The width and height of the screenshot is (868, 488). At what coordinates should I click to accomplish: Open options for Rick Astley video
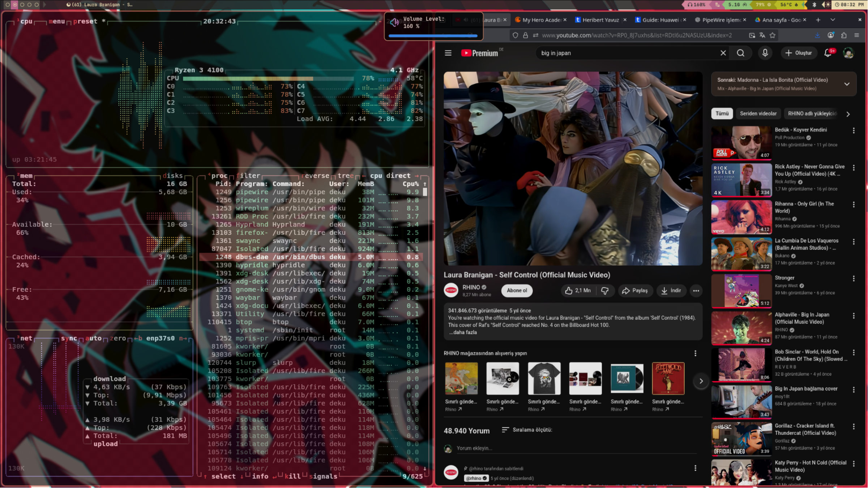854,168
